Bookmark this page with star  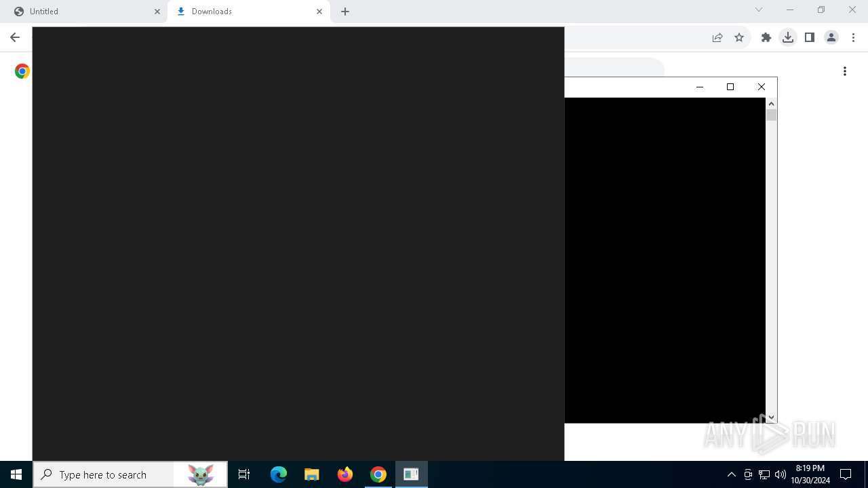click(x=739, y=38)
